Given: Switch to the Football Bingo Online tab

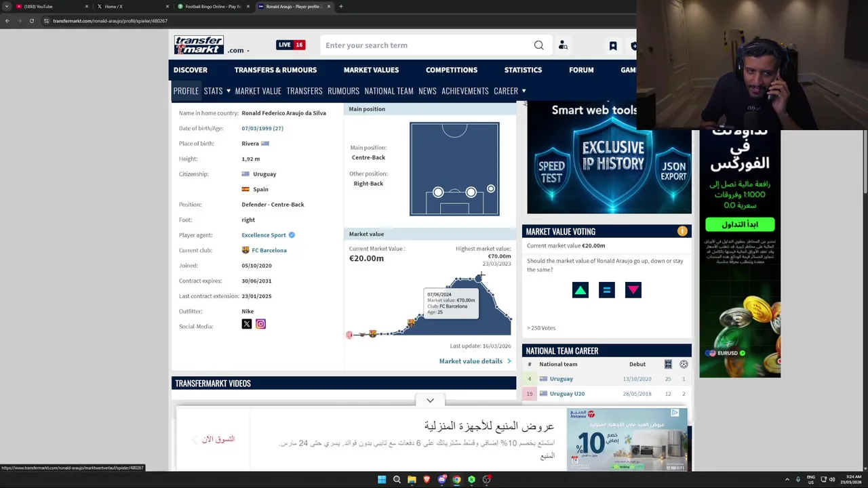Looking at the screenshot, I should point(214,6).
